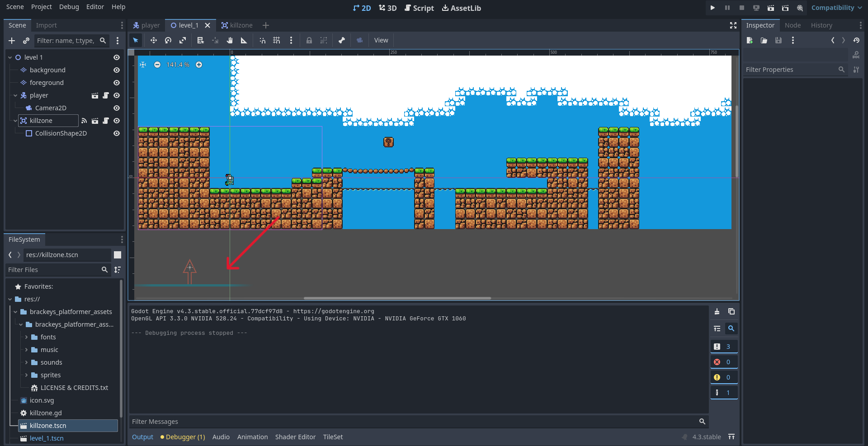Hide the foreground node
This screenshot has height=446, width=868.
click(117, 83)
